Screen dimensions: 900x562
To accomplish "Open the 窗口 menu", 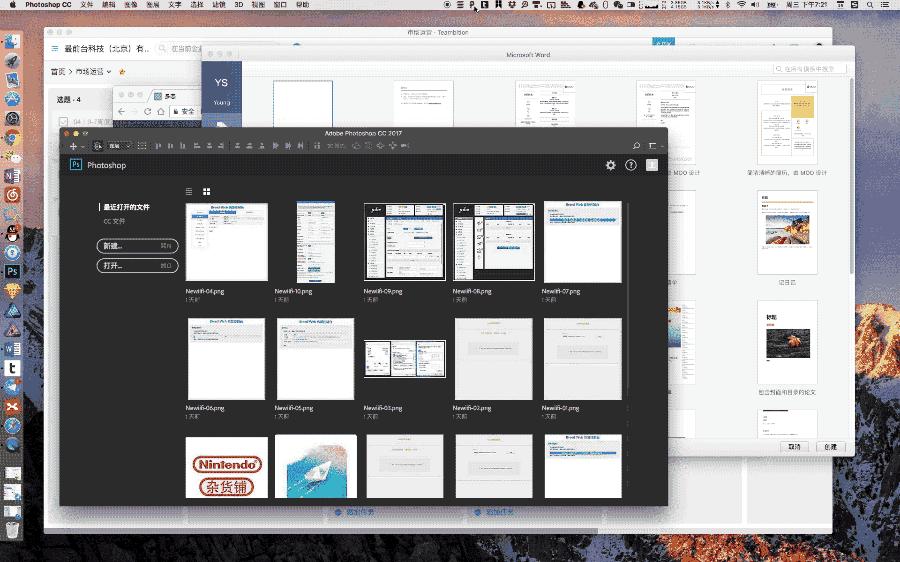I will (x=280, y=5).
